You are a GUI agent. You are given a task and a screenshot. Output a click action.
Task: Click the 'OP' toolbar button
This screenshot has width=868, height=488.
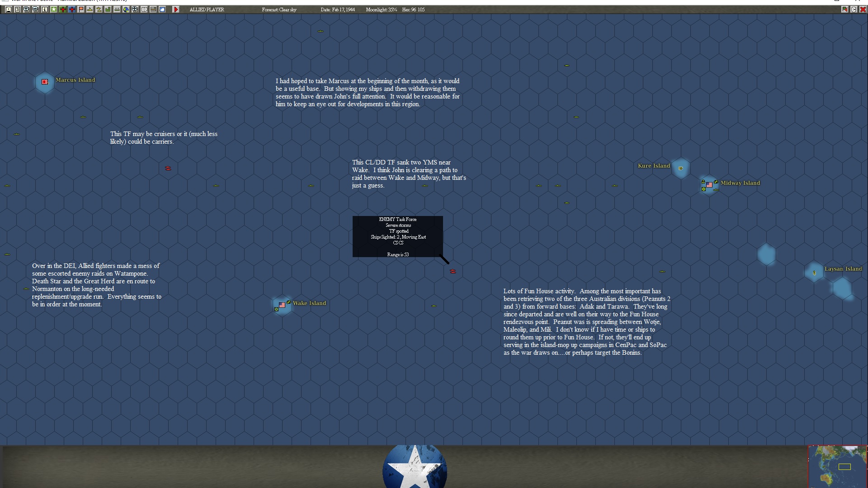click(x=144, y=9)
